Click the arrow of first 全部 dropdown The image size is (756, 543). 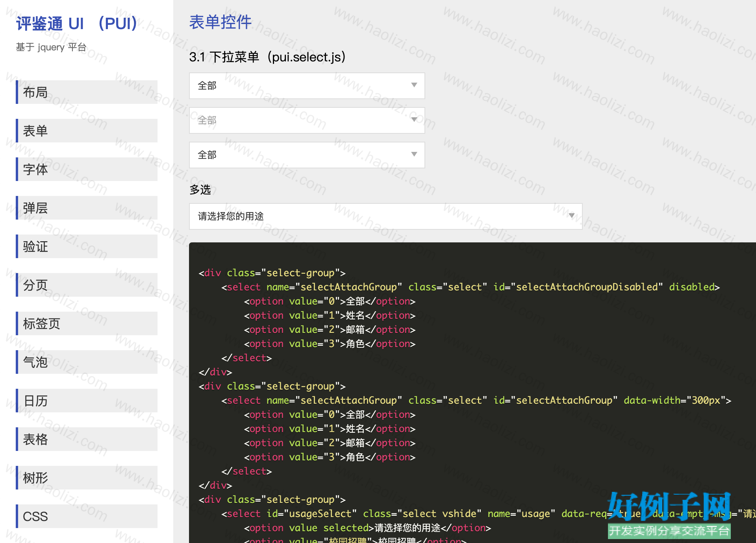click(414, 85)
